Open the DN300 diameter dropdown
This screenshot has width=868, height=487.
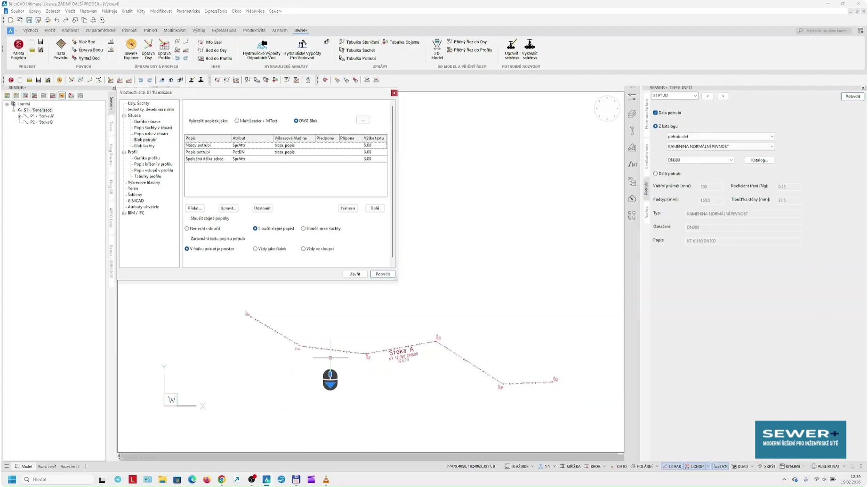700,160
